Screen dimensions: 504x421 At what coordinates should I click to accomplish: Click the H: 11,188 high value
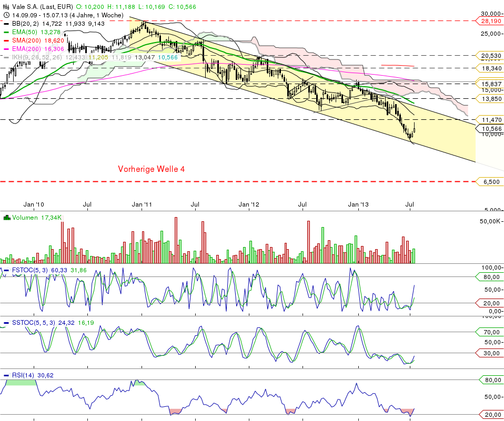[121, 7]
